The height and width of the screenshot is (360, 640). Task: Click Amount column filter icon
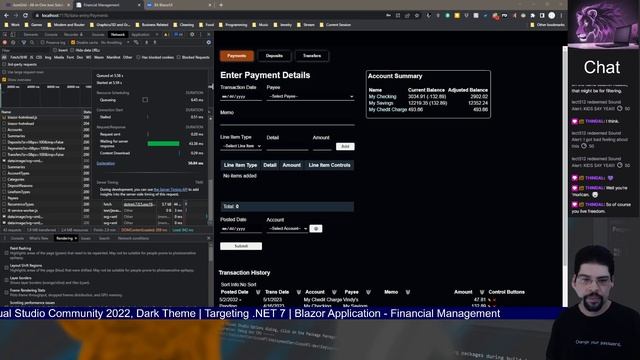coord(482,292)
